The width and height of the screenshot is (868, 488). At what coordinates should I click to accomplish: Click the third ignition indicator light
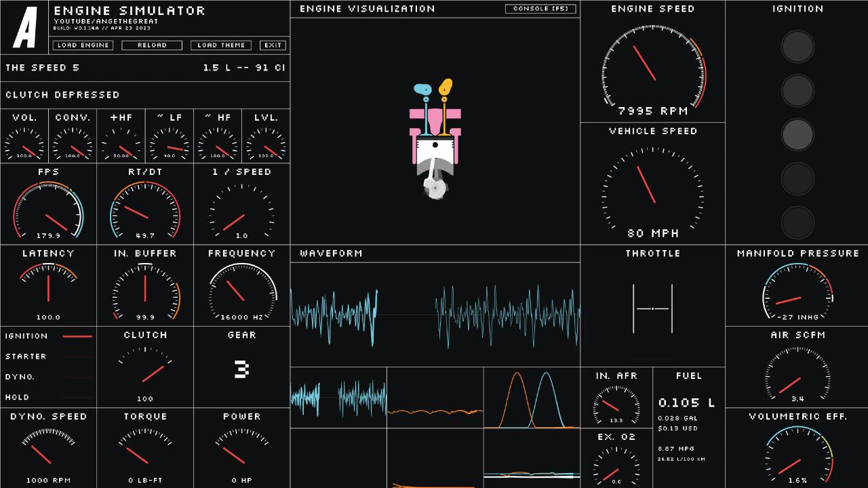(x=797, y=134)
